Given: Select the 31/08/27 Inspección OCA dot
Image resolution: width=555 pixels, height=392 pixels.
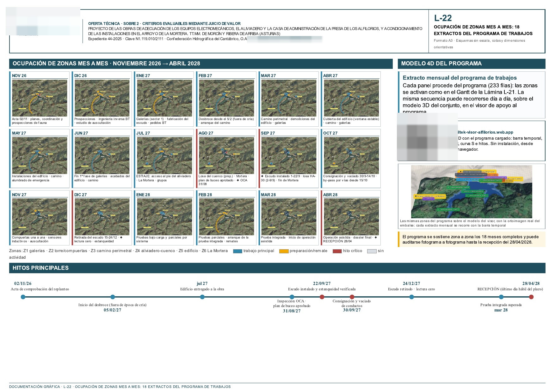Looking at the screenshot, I should pyautogui.click(x=292, y=297).
